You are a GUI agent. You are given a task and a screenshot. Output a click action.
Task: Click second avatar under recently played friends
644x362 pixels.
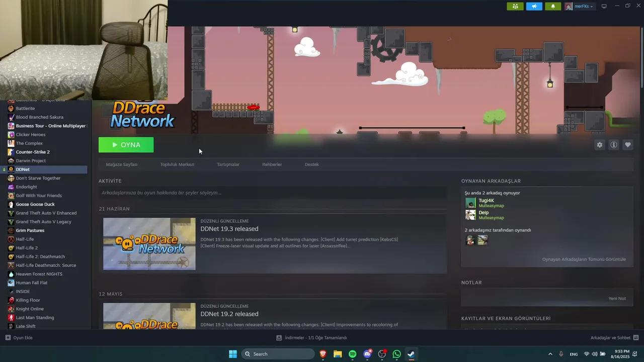(482, 240)
